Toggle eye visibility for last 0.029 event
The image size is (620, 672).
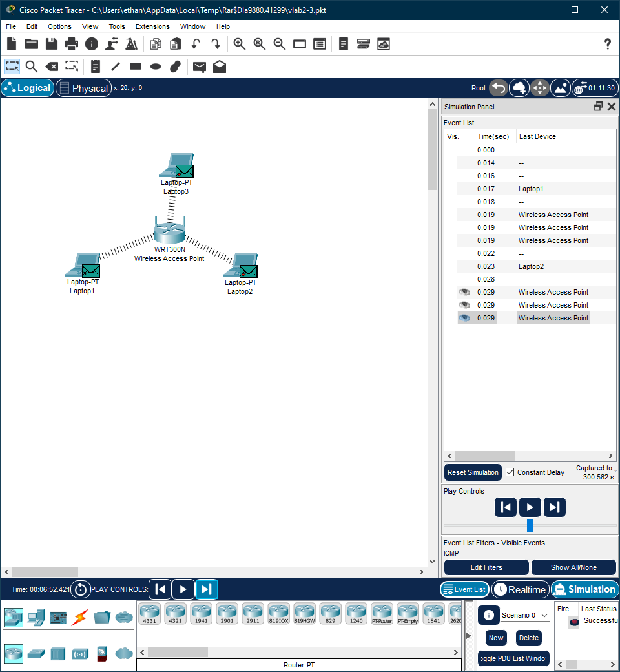tap(464, 318)
